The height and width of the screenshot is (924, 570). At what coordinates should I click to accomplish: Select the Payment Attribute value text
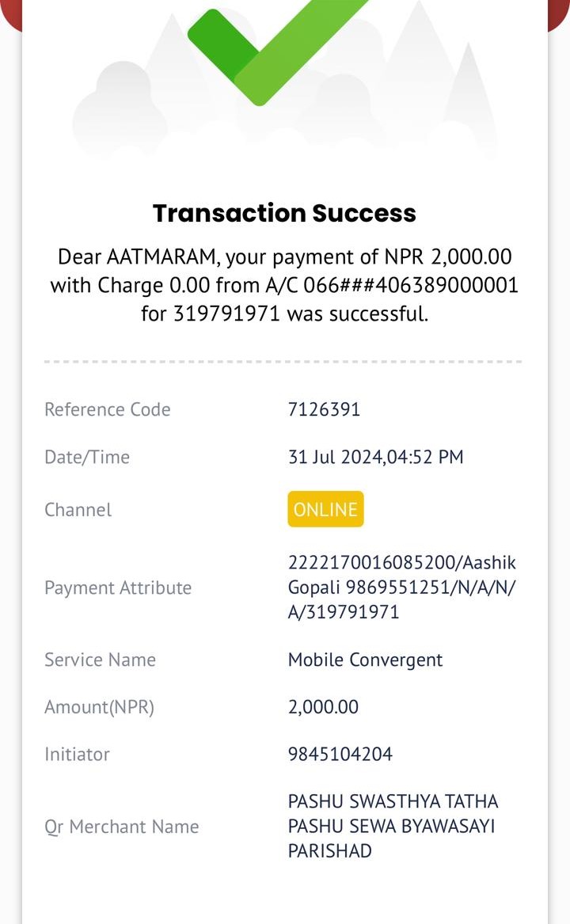coord(402,587)
